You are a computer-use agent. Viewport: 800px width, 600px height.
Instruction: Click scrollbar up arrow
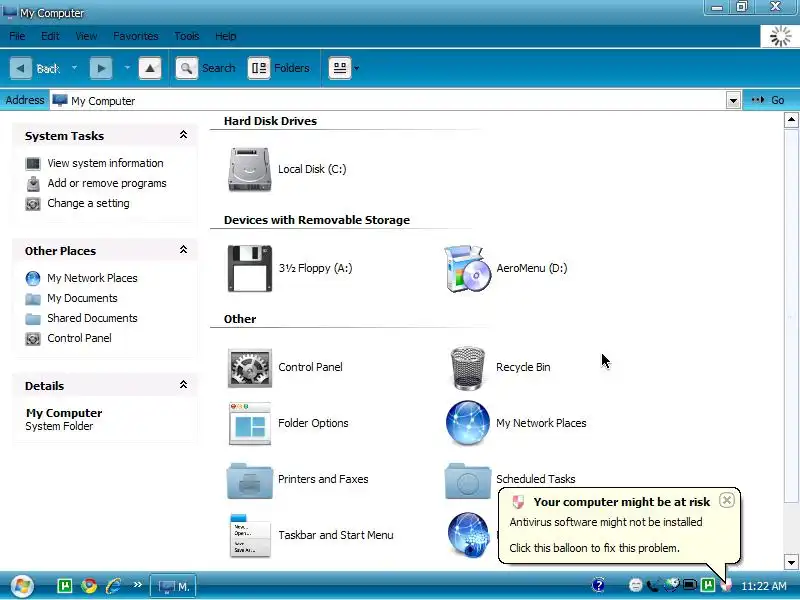(x=791, y=120)
